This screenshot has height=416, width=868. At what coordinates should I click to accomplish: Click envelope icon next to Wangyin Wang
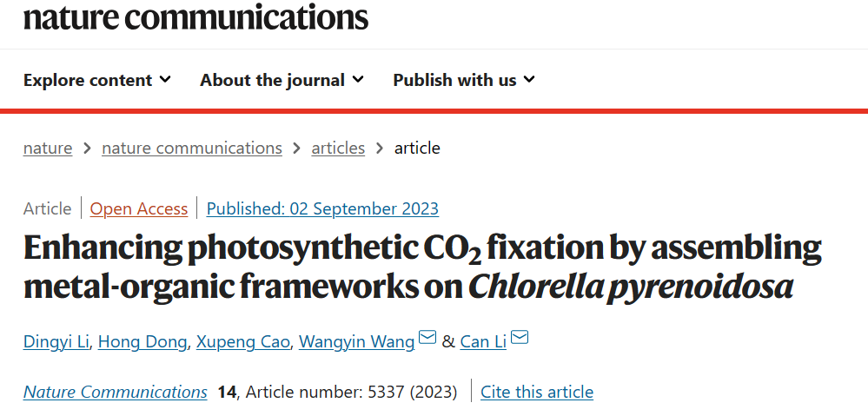click(427, 337)
